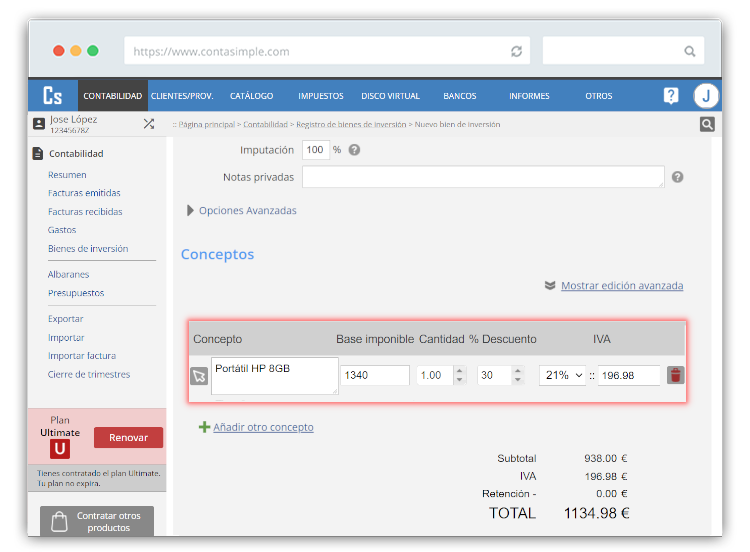Screen dimensions: 750x552
Task: Open the help question mark icon in navbar
Action: (671, 96)
